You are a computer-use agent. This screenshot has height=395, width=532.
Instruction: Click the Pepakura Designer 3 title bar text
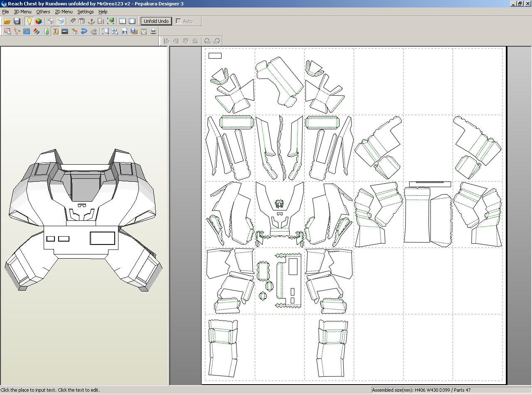[x=96, y=4]
